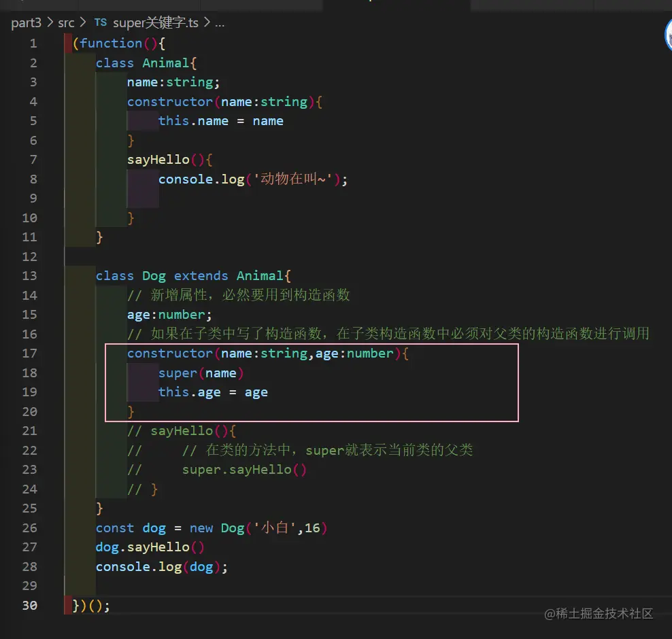Click line number 30 in the gutter
This screenshot has height=639, width=672.
(x=29, y=605)
